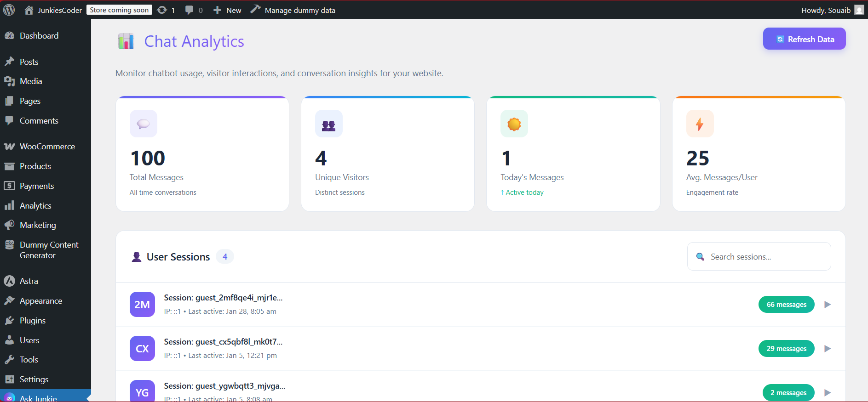
Task: Open the Ask Junkie menu label
Action: click(38, 398)
